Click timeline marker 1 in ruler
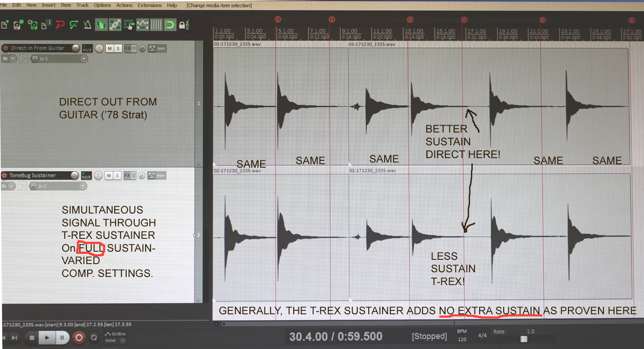 (278, 19)
